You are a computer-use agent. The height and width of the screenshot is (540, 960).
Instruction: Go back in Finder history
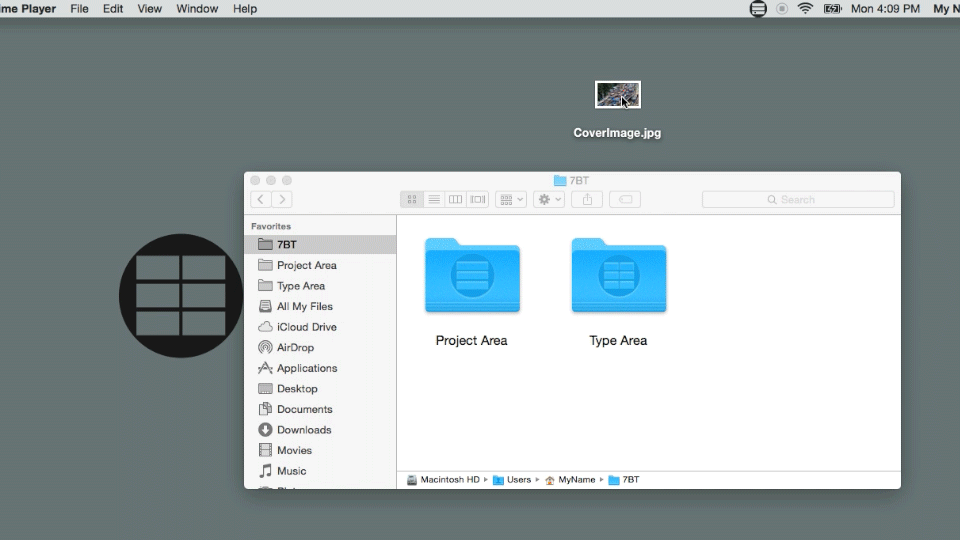click(261, 200)
